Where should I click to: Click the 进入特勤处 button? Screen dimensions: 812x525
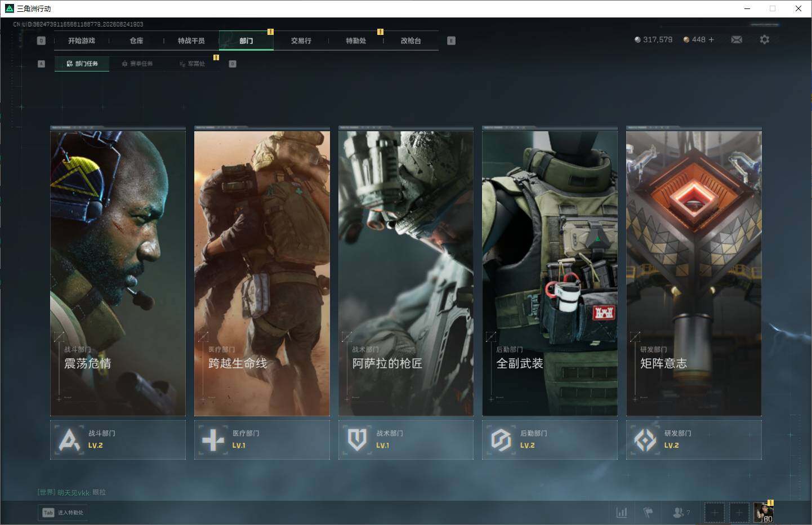[63, 513]
